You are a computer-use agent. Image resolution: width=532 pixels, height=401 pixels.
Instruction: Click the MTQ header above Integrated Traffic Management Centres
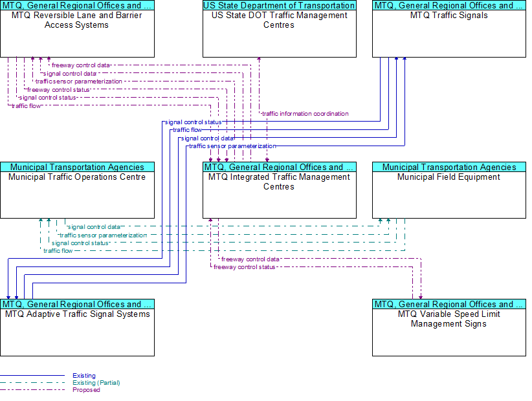280,167
